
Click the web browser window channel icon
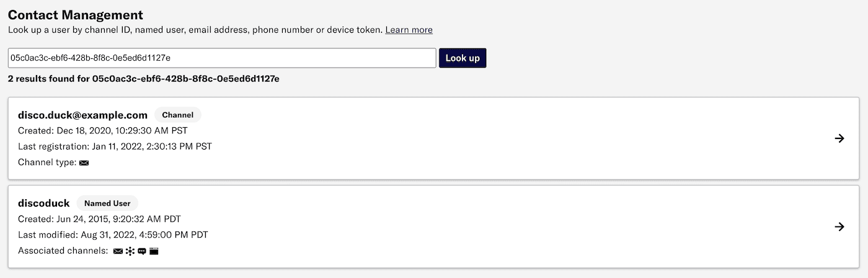pyautogui.click(x=154, y=251)
